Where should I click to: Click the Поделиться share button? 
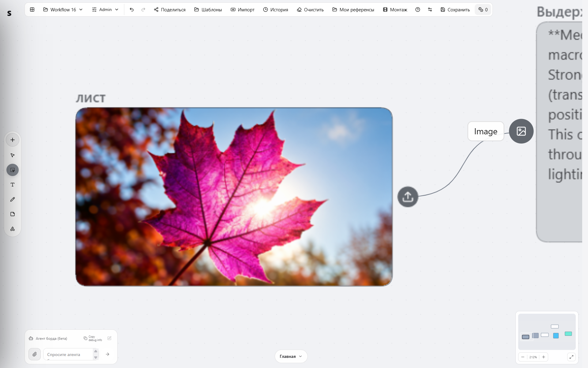pos(170,10)
